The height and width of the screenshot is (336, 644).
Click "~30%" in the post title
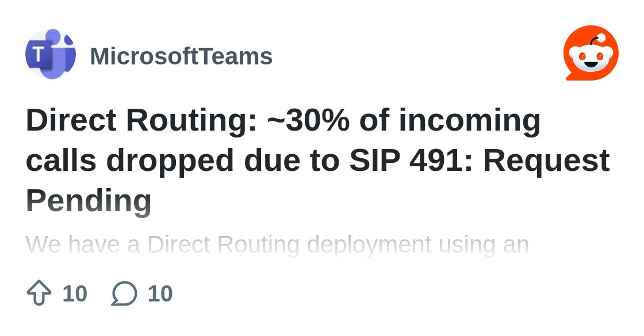[x=309, y=120]
